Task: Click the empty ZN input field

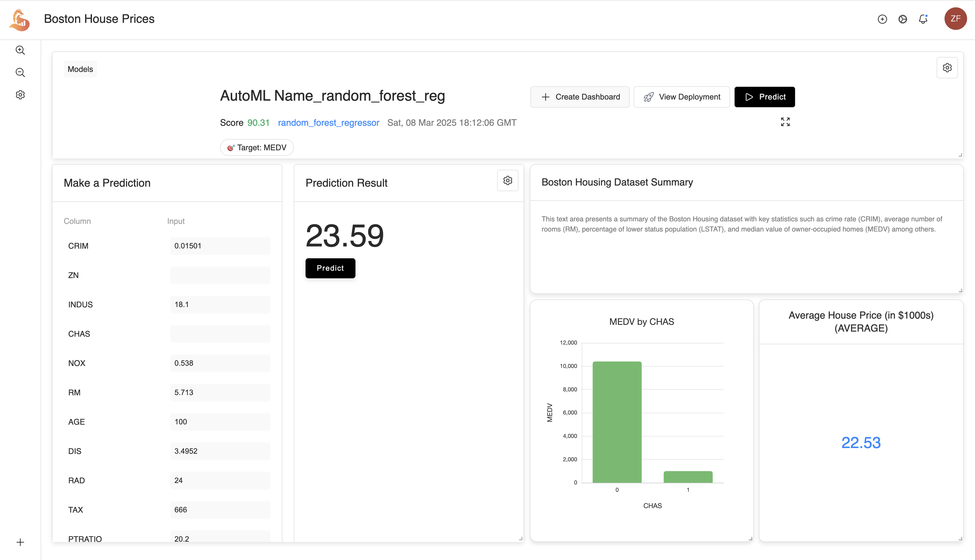Action: pyautogui.click(x=220, y=275)
